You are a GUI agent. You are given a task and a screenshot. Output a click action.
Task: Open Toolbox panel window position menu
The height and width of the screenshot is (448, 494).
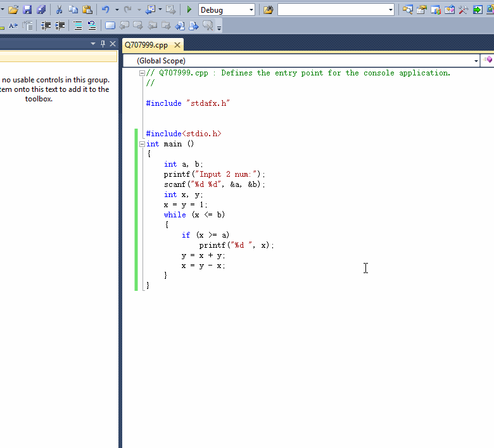pos(93,44)
